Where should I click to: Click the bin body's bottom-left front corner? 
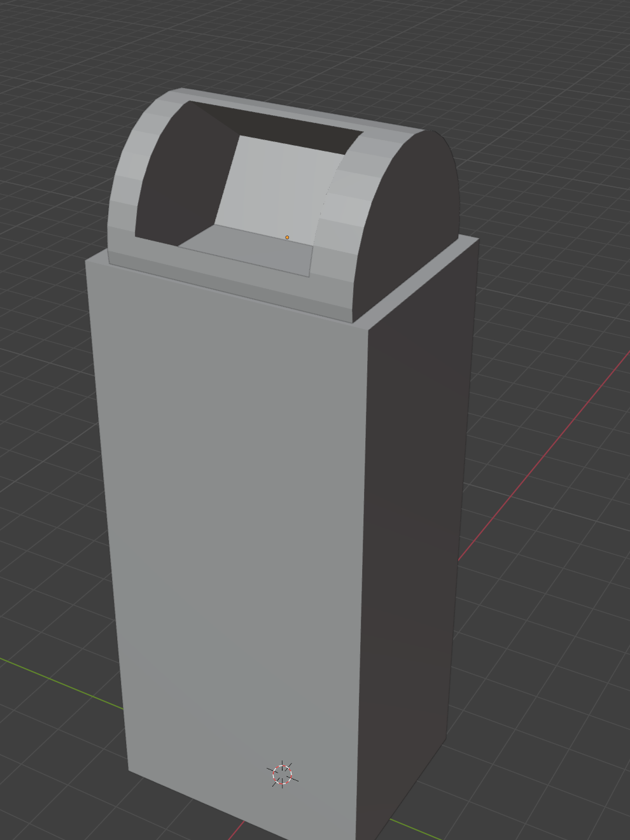[129, 770]
